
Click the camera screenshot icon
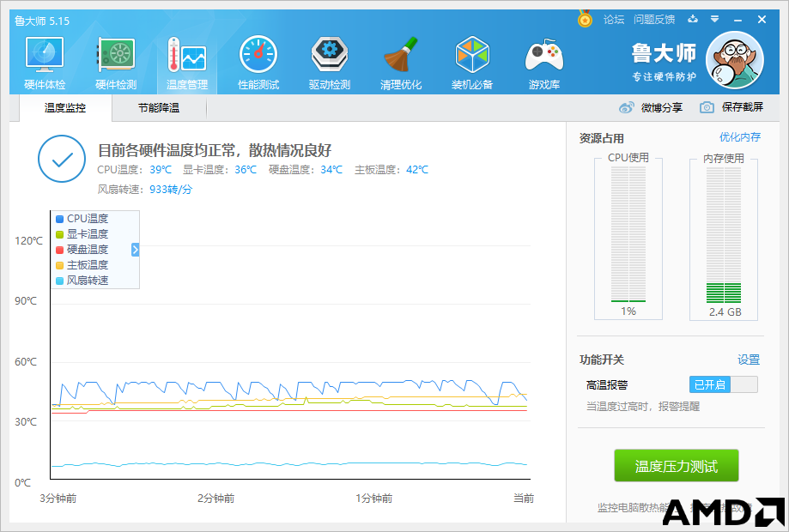point(707,107)
